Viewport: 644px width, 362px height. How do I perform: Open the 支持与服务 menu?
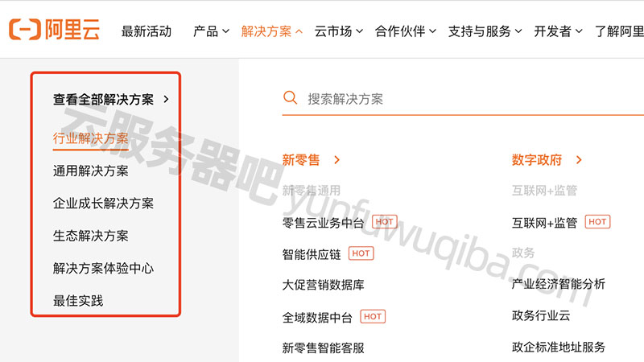(485, 31)
